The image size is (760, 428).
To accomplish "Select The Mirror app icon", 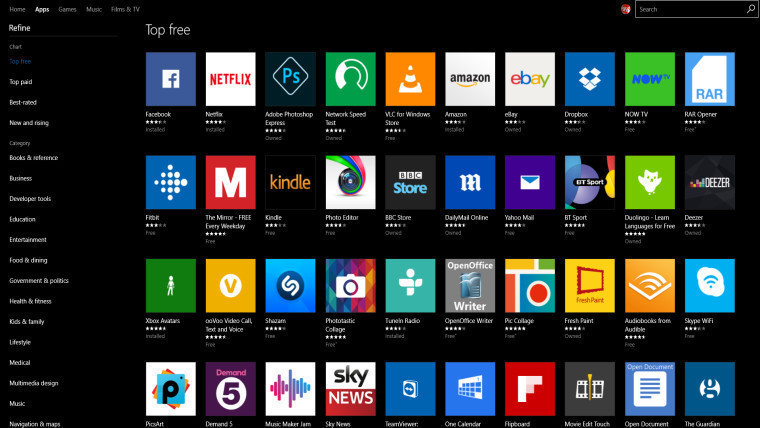I will click(x=231, y=182).
